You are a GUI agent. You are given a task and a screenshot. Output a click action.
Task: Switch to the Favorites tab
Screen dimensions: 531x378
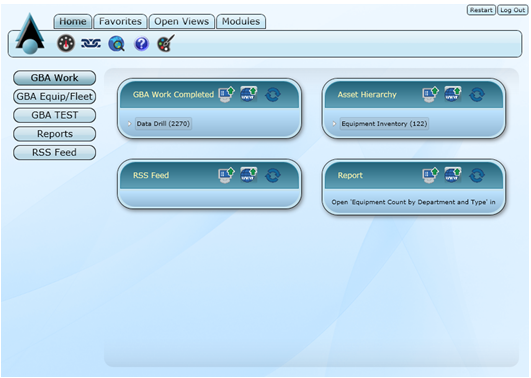click(120, 21)
